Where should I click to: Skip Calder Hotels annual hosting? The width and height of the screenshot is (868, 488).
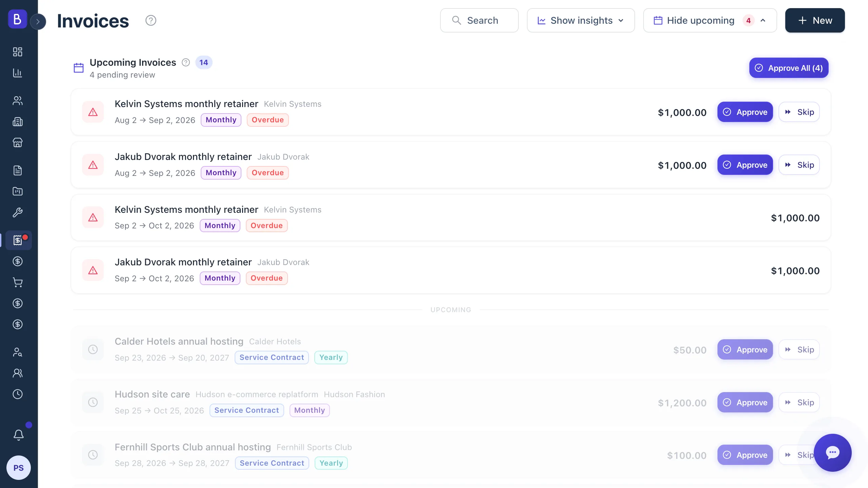(x=799, y=349)
